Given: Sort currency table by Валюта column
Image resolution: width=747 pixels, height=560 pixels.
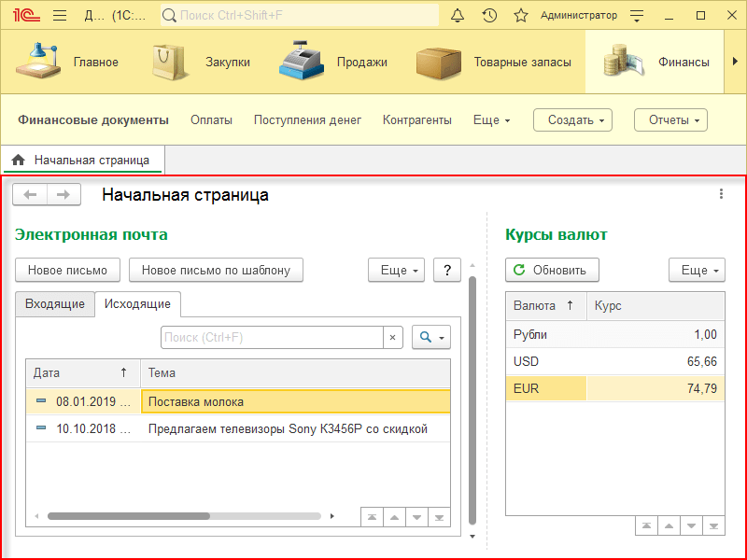Looking at the screenshot, I should (x=546, y=306).
